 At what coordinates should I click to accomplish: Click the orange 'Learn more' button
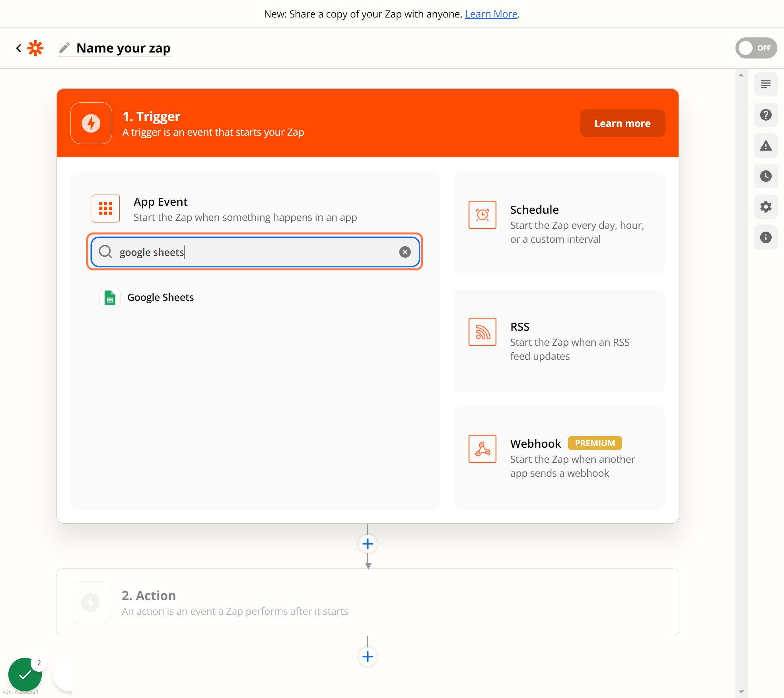[622, 123]
